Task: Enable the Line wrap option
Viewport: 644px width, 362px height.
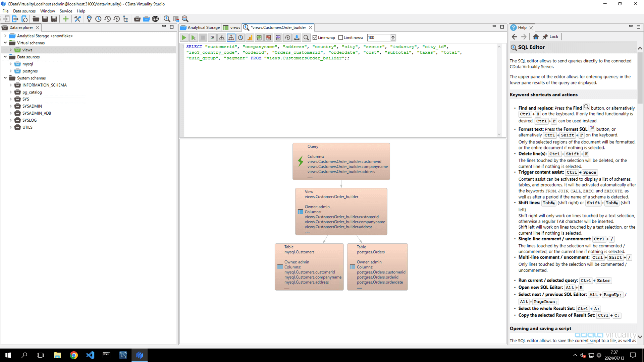Action: coord(315,38)
